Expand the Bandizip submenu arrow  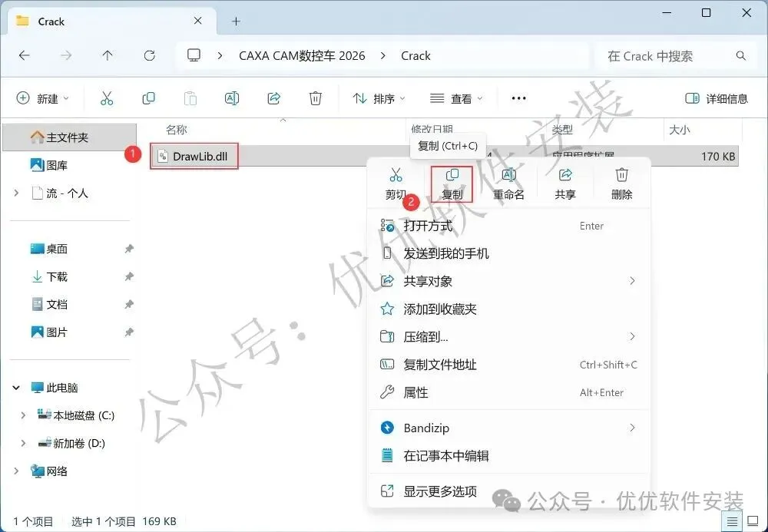(x=632, y=428)
